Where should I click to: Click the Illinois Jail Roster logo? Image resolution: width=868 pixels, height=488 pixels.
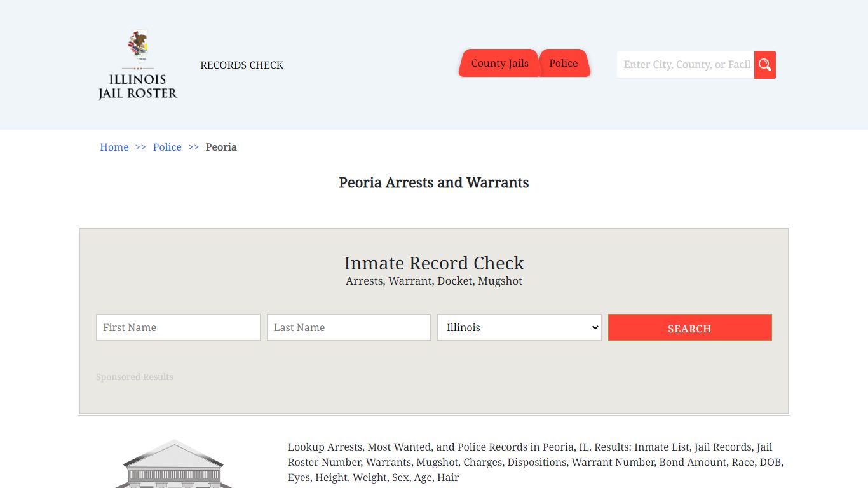click(x=138, y=65)
